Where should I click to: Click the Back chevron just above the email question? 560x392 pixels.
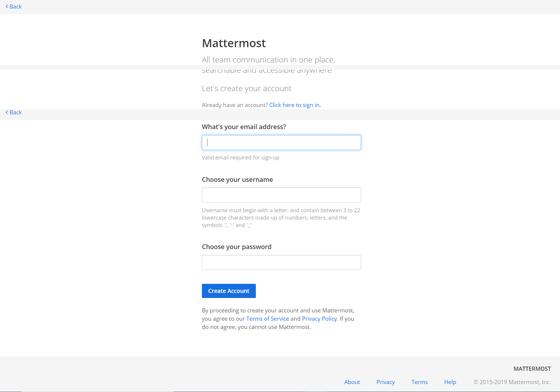(x=7, y=112)
